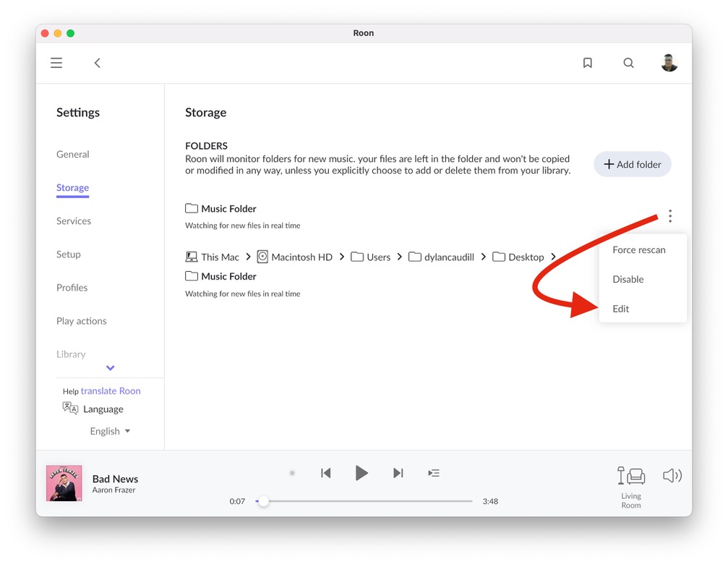728x564 pixels.
Task: Click This Mac computer icon in path
Action: coord(191,257)
